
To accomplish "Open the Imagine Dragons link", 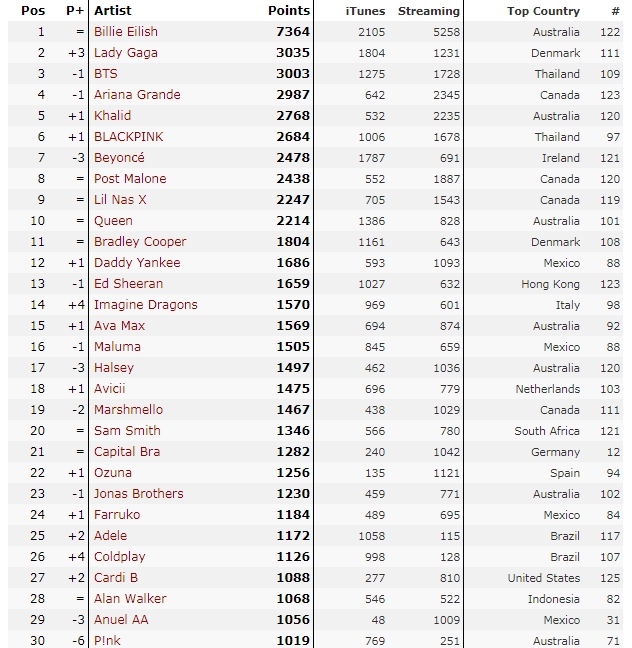I will coord(146,305).
